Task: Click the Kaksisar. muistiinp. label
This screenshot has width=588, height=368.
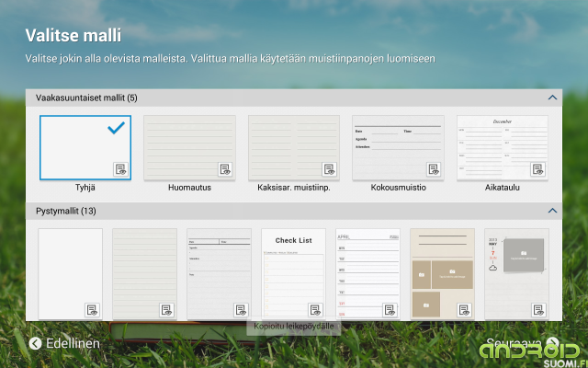Action: click(x=294, y=188)
